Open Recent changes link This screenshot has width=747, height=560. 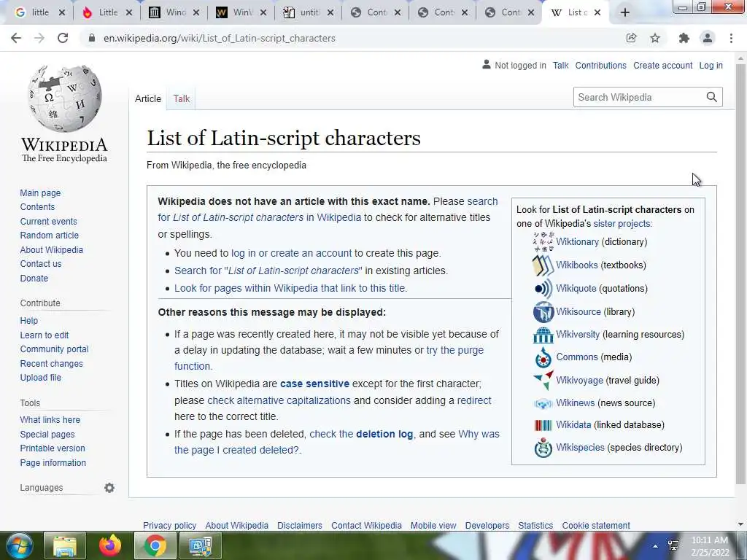(52, 363)
